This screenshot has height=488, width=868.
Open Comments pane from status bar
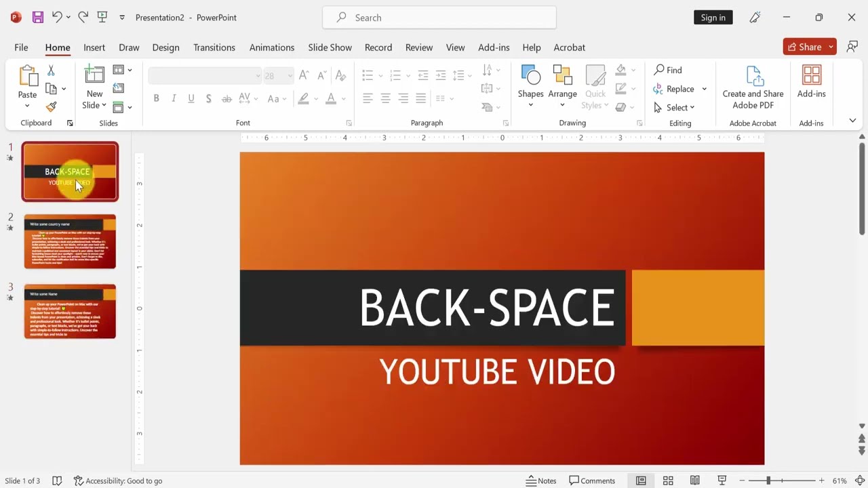click(x=592, y=481)
